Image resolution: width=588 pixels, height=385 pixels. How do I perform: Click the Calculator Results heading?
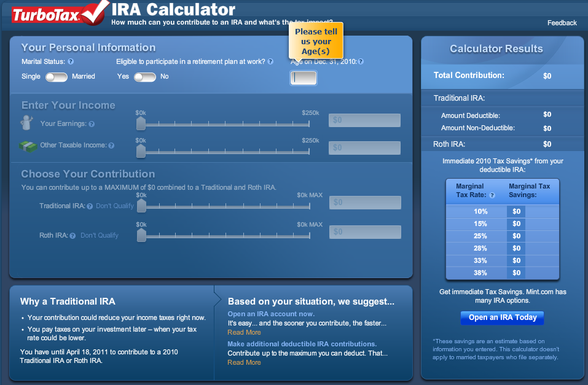pos(496,49)
